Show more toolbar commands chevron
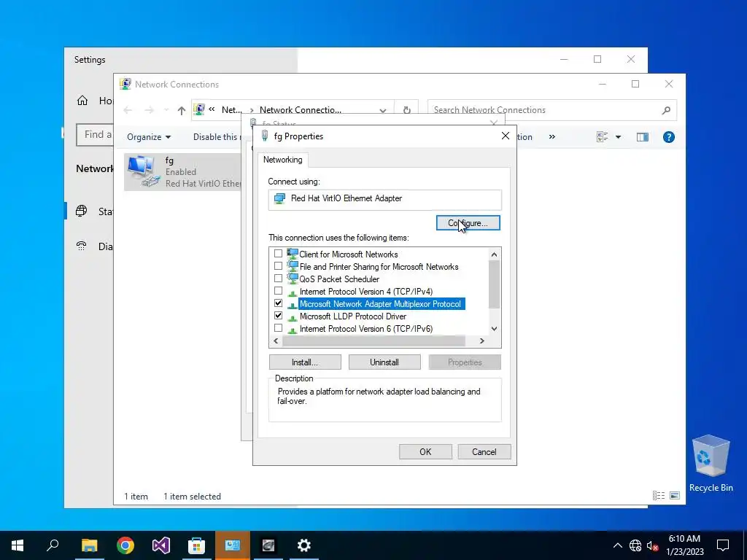The width and height of the screenshot is (747, 560). coord(552,136)
